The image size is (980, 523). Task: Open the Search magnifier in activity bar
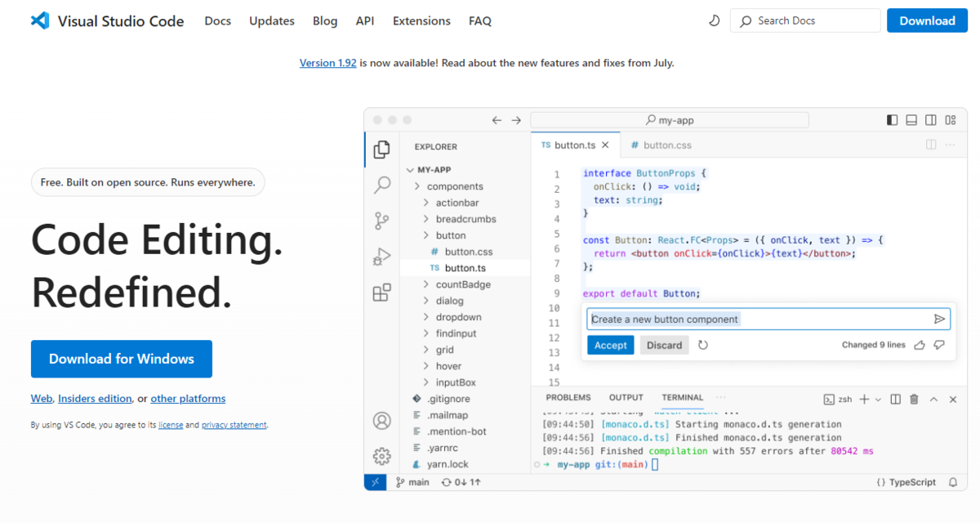pyautogui.click(x=381, y=186)
